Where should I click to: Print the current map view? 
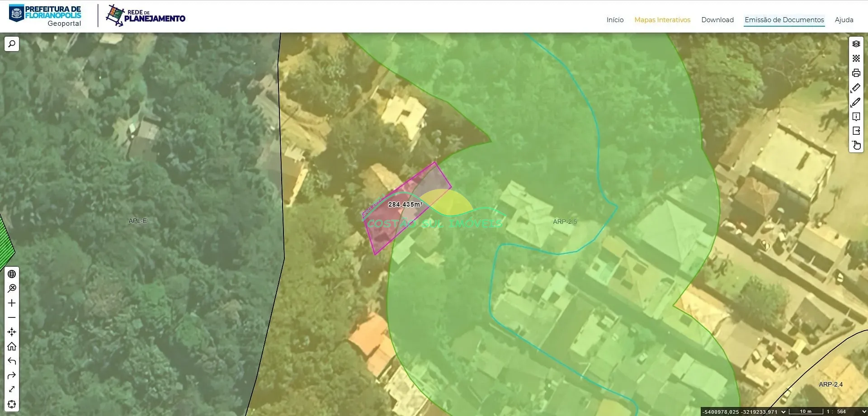click(x=856, y=73)
